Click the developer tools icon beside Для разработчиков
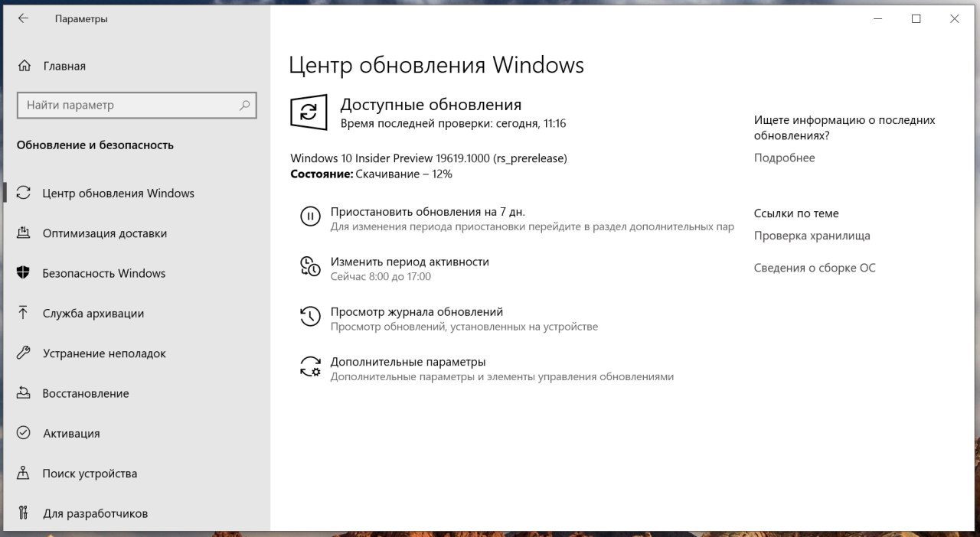 (24, 513)
